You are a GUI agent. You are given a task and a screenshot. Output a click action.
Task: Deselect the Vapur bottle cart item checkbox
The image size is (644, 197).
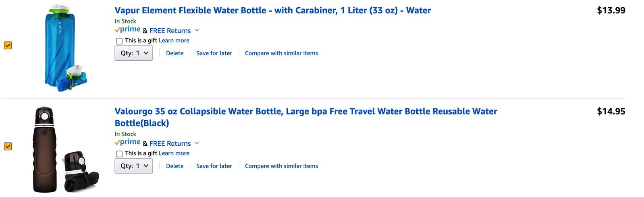tap(8, 46)
